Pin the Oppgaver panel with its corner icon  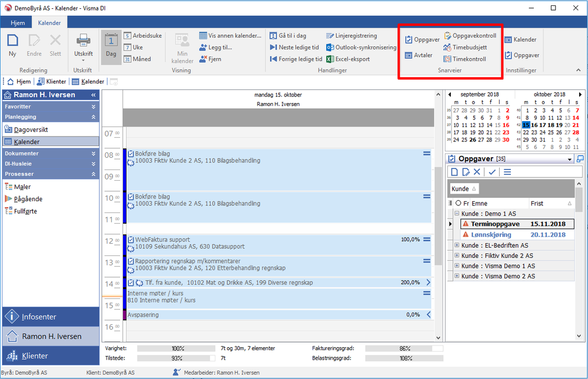pos(580,158)
